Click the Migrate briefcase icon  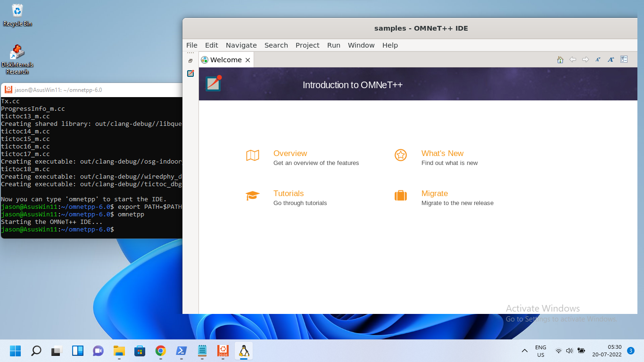[401, 195]
